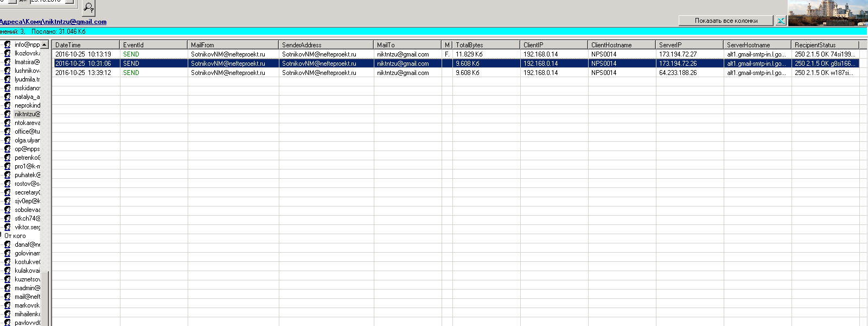
Task: Click 'Показать все колонки' button
Action: 726,21
